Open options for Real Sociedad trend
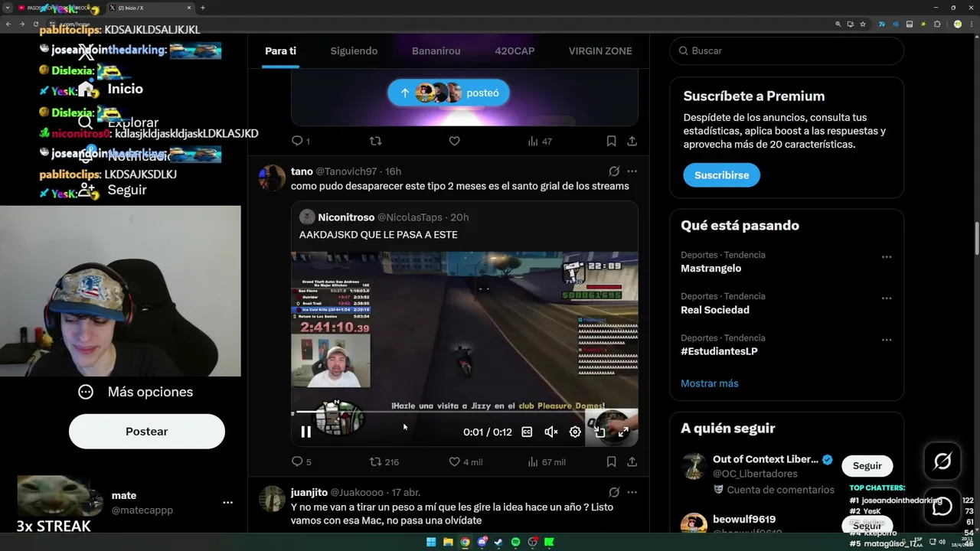 pyautogui.click(x=887, y=298)
